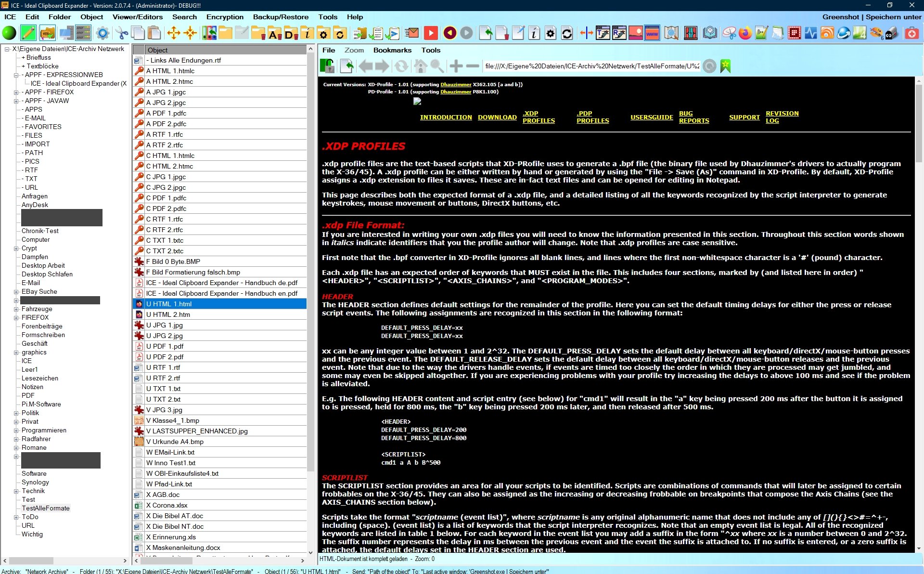Select U PDF 1.pdf in object list
The width and height of the screenshot is (924, 574).
tap(165, 346)
